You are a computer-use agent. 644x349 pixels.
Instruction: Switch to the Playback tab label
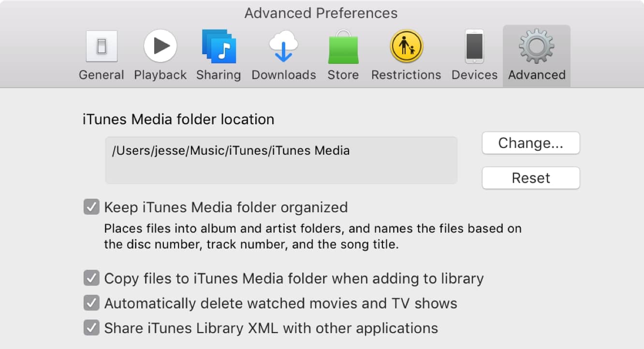pos(160,75)
